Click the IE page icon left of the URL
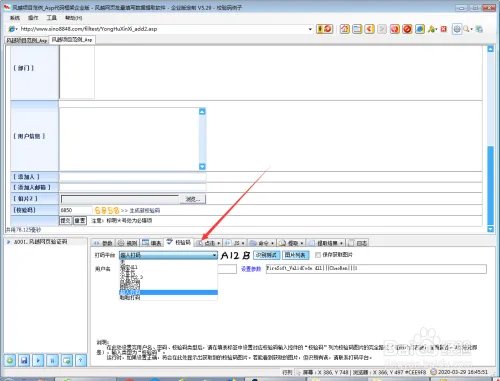500x381 pixels. [x=11, y=29]
